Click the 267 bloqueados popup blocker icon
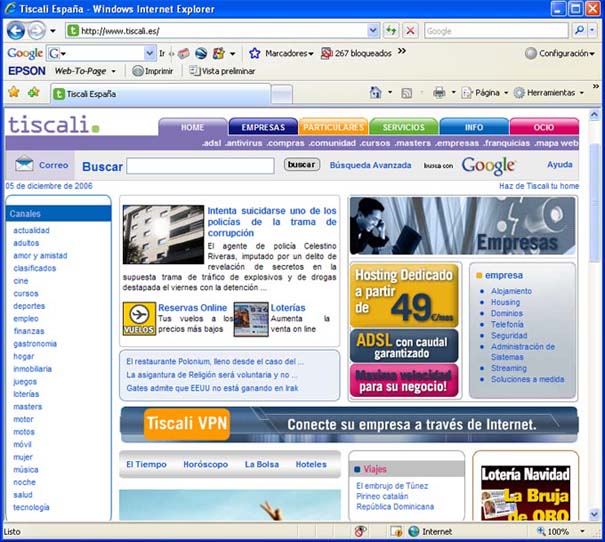The image size is (605, 542). pos(326,53)
